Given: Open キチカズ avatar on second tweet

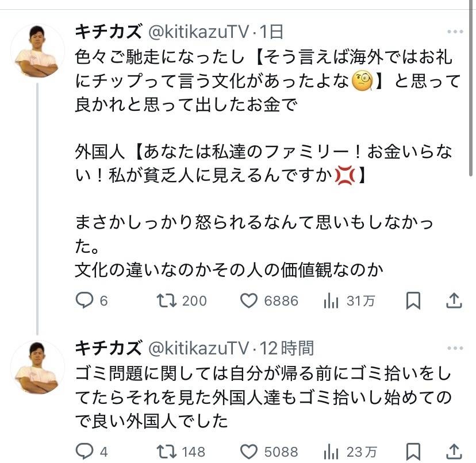Looking at the screenshot, I should pos(39,368).
